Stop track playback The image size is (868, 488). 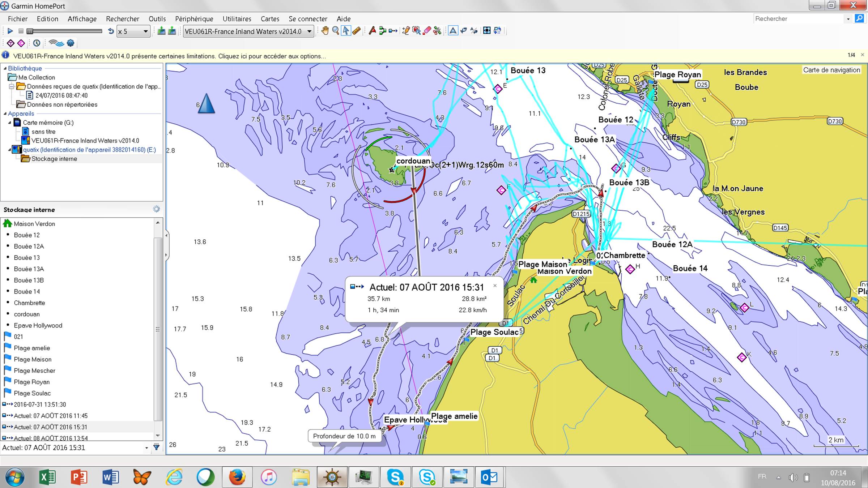click(x=21, y=31)
